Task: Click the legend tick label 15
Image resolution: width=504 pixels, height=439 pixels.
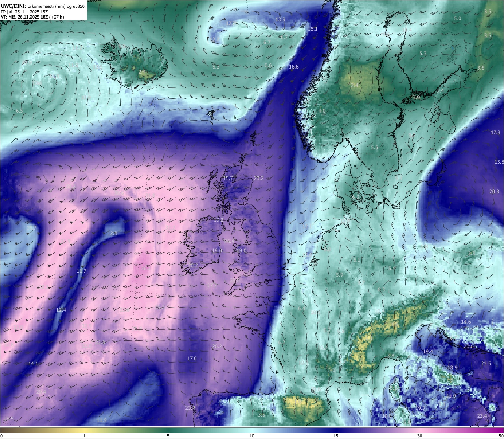Action: click(x=336, y=436)
